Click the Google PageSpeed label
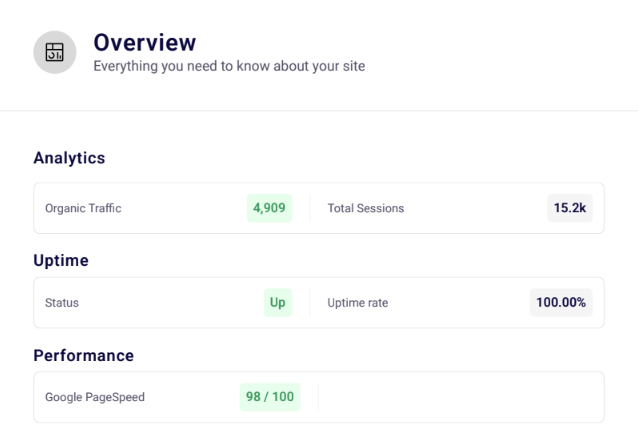 (95, 397)
